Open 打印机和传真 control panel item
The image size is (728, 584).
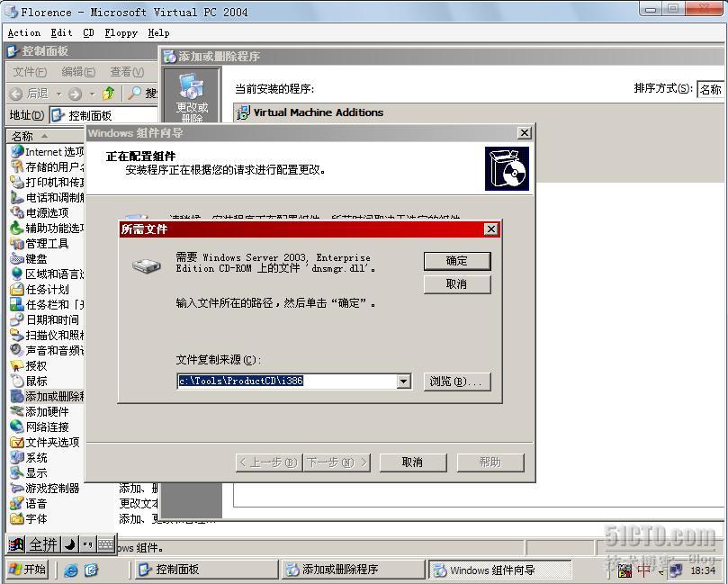[x=48, y=183]
